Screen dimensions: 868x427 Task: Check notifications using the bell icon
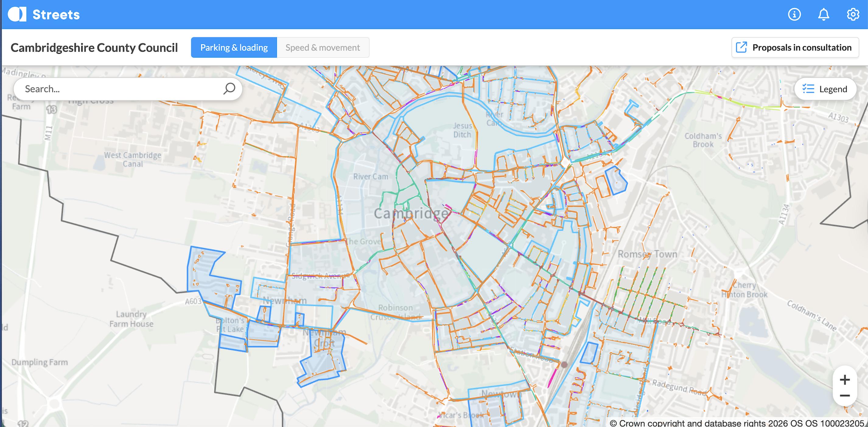824,14
